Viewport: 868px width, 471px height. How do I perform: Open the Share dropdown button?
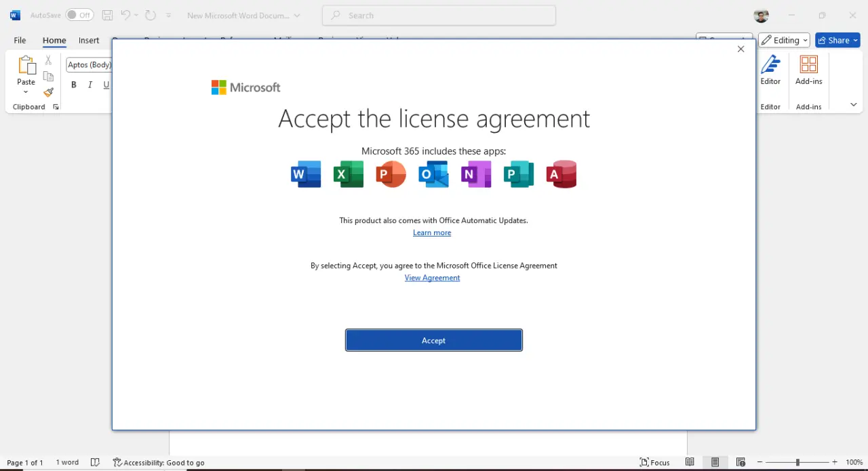point(838,40)
